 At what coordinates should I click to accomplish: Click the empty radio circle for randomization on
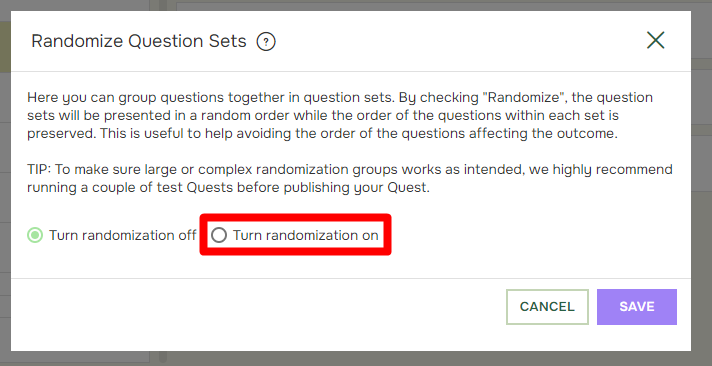[219, 235]
